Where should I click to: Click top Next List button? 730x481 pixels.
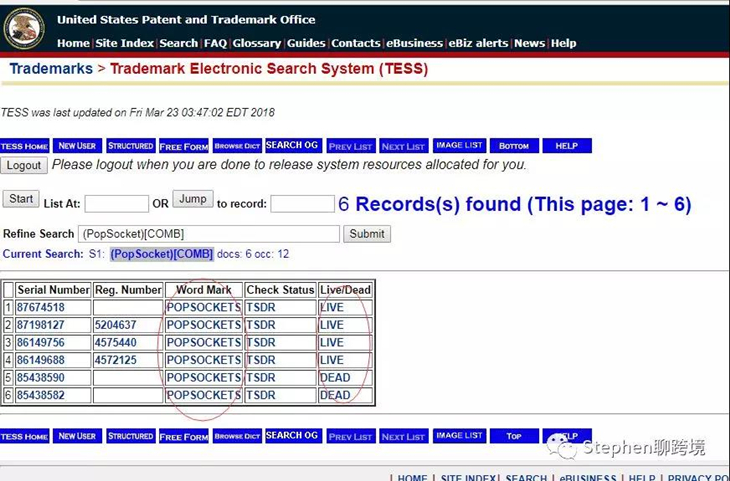[404, 146]
